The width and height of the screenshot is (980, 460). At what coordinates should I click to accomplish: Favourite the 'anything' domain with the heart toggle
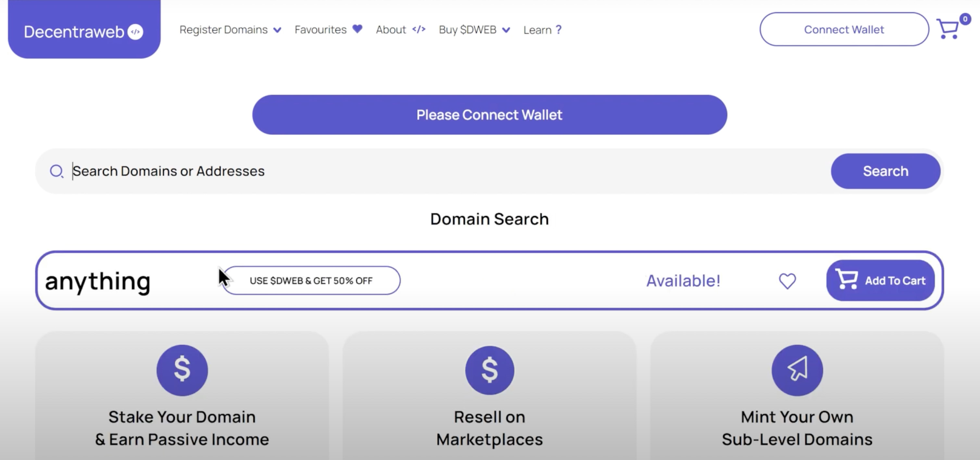point(787,281)
